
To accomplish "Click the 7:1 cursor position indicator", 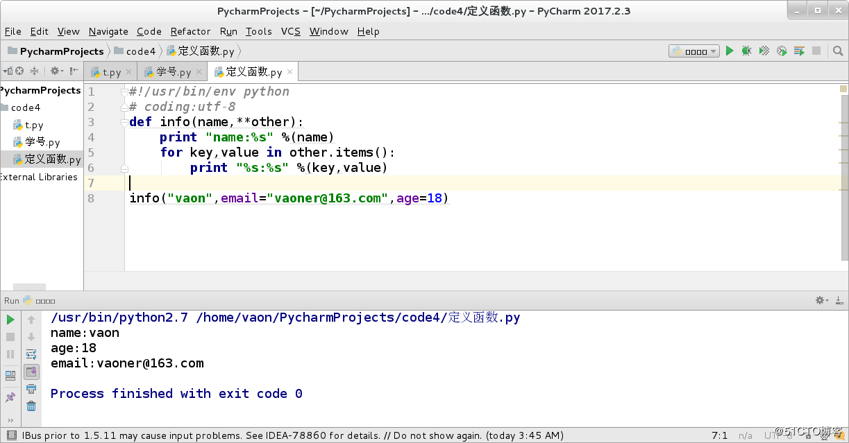I will [x=720, y=435].
